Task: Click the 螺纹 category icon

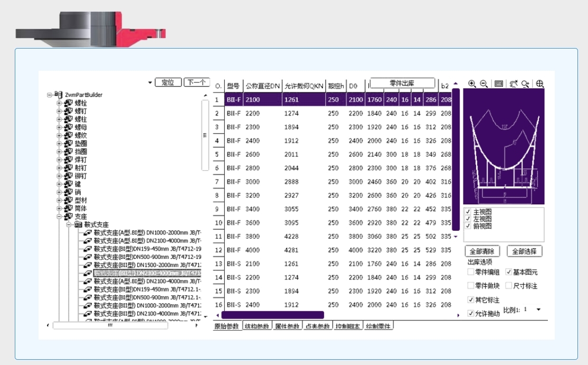Action: pos(68,135)
